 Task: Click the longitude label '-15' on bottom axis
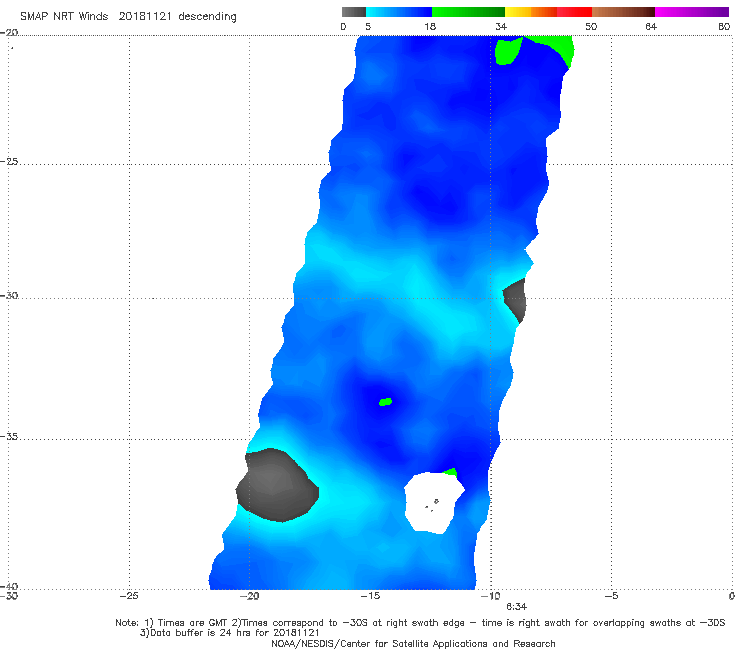pyautogui.click(x=370, y=596)
